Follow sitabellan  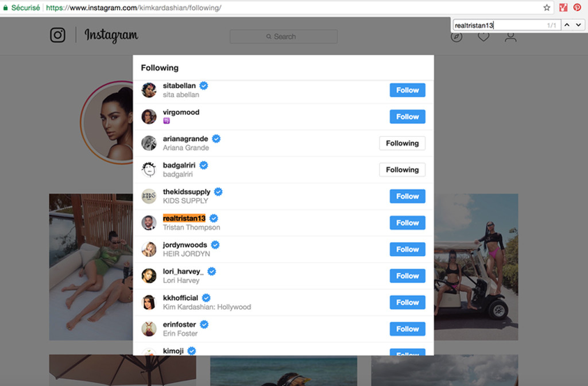coord(407,90)
